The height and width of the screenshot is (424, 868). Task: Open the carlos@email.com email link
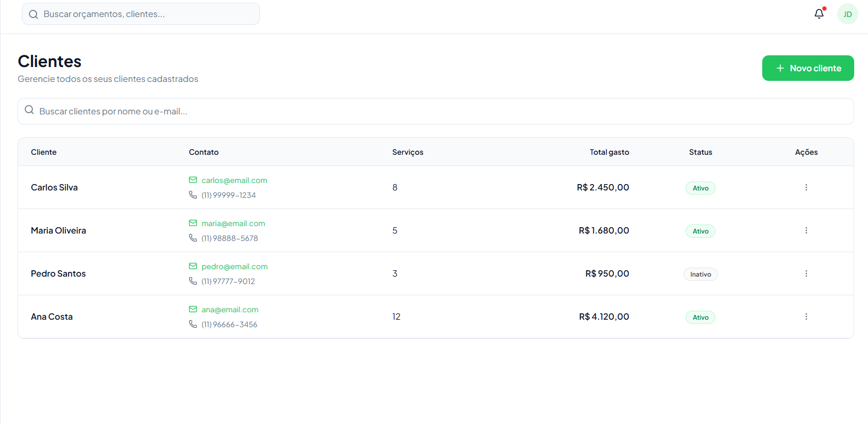(234, 180)
